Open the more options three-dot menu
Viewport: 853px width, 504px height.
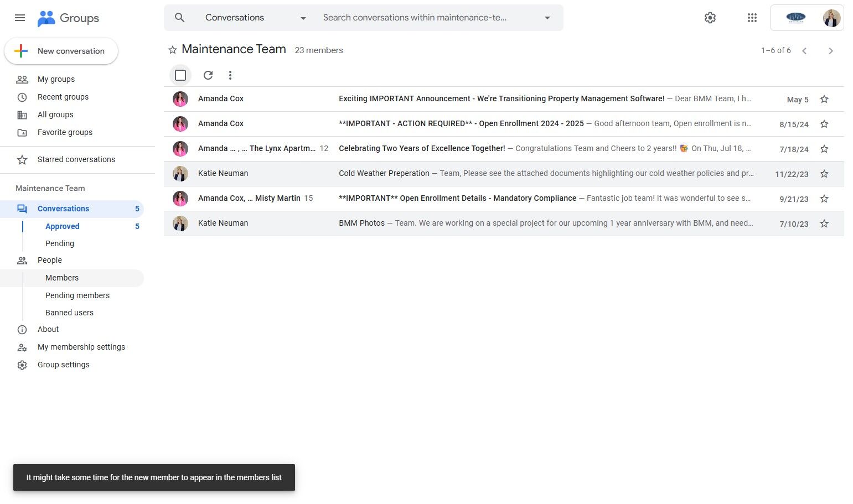pos(230,75)
